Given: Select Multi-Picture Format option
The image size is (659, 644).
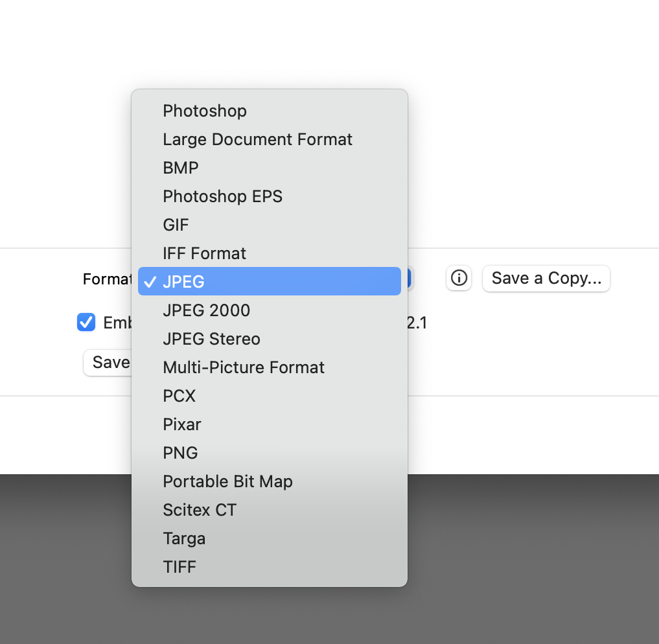Looking at the screenshot, I should tap(244, 367).
